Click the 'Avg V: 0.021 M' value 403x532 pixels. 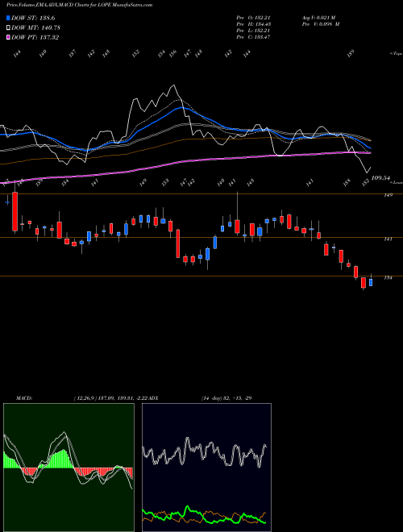(318, 18)
